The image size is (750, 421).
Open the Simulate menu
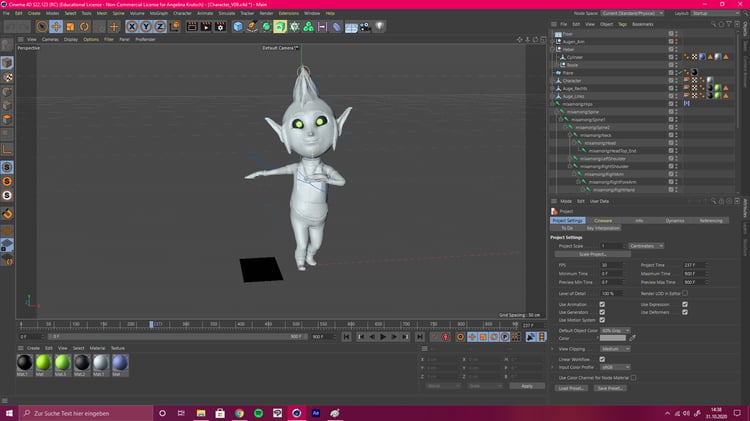tap(227, 13)
